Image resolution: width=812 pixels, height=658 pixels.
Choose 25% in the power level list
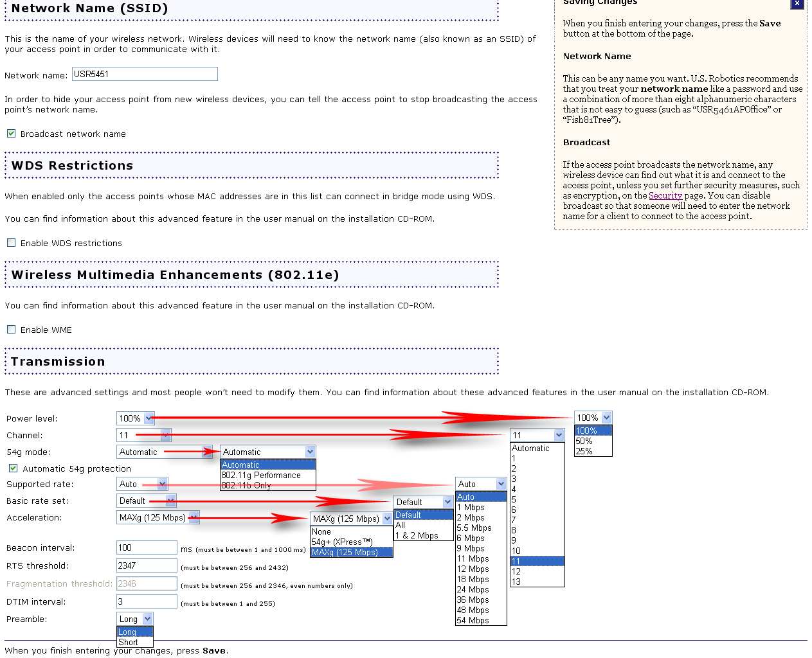(x=593, y=451)
